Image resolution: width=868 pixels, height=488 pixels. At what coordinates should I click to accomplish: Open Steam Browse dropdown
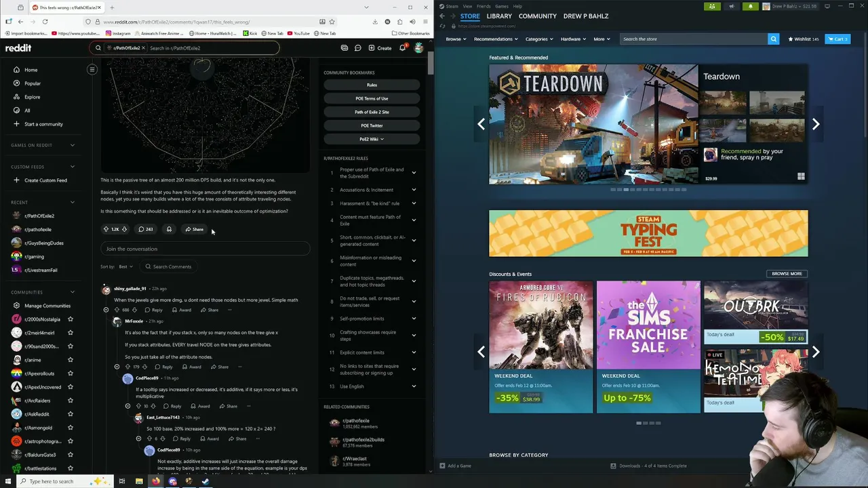(x=456, y=39)
